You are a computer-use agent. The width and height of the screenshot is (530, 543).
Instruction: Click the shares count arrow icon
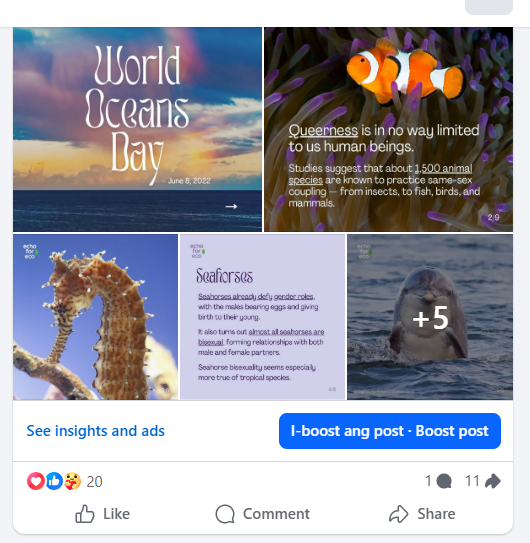click(x=493, y=481)
